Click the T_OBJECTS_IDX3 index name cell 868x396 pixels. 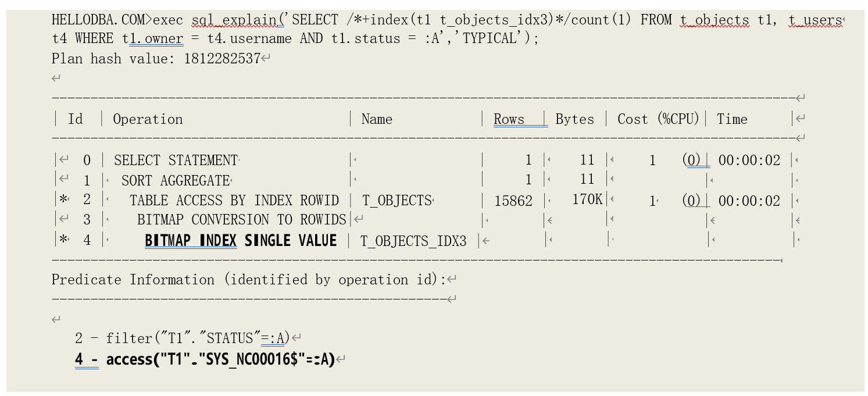click(x=413, y=241)
